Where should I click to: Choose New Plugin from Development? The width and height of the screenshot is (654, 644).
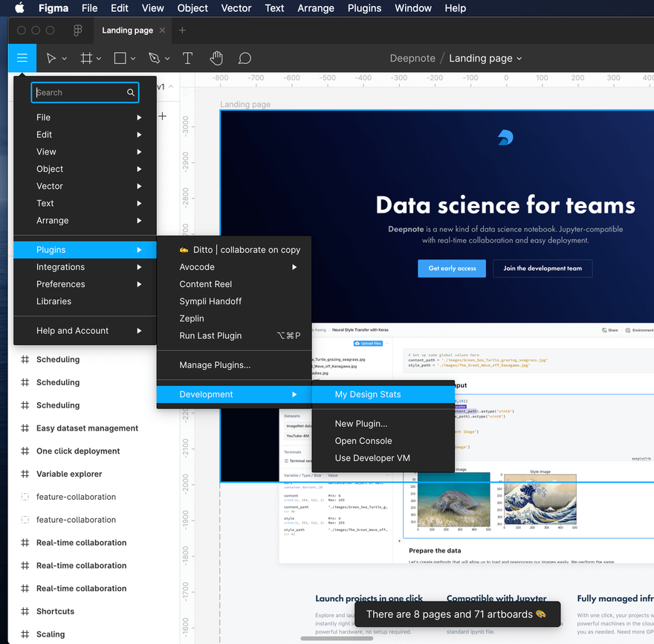point(383,424)
